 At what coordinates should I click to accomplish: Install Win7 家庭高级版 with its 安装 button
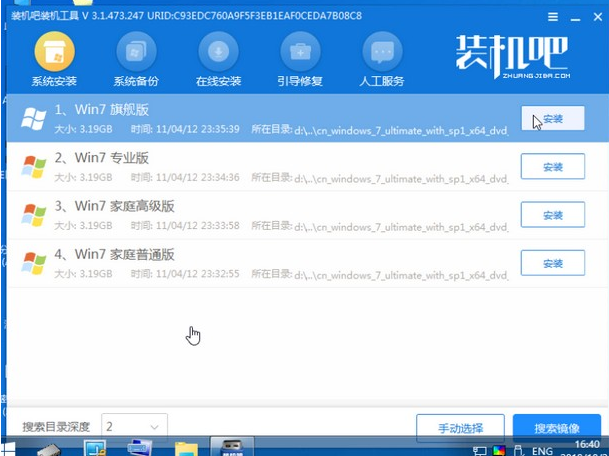coord(553,215)
